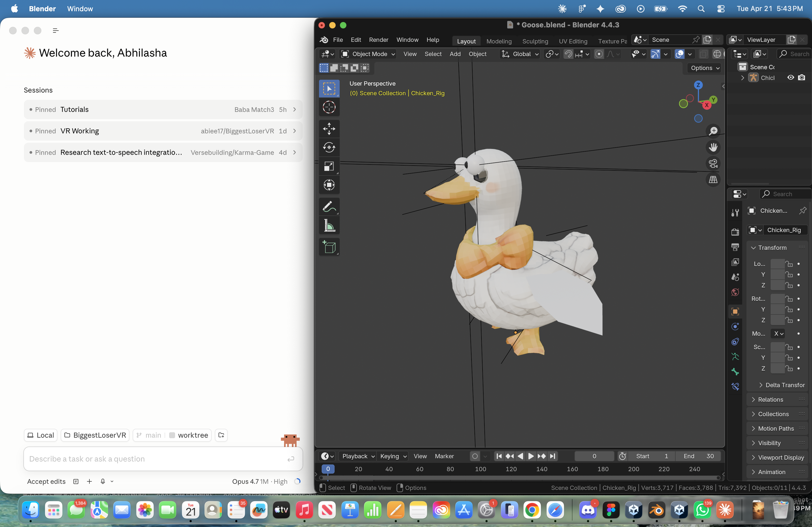Toggle snapping magnet in Blender header
This screenshot has width=812, height=527.
[x=568, y=54]
